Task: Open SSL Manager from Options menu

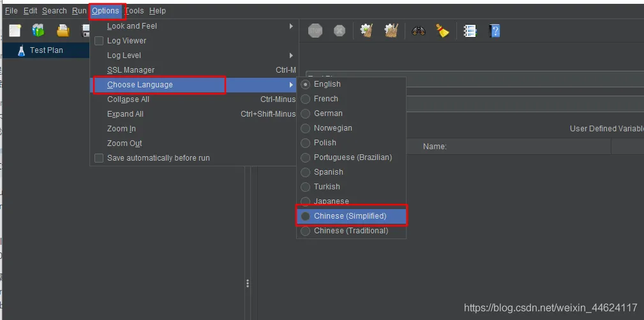Action: point(193,70)
